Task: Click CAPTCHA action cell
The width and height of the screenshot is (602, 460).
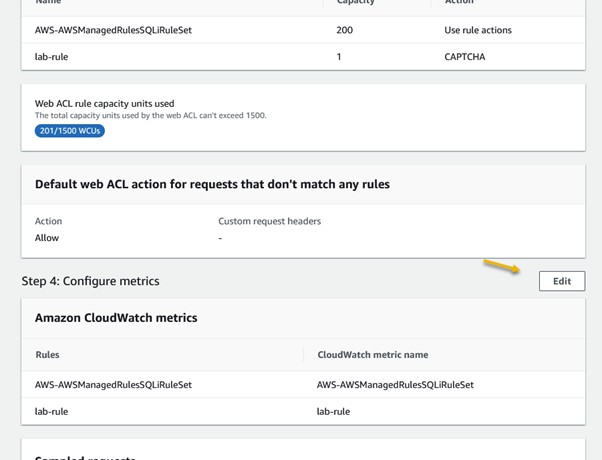Action: pos(465,57)
